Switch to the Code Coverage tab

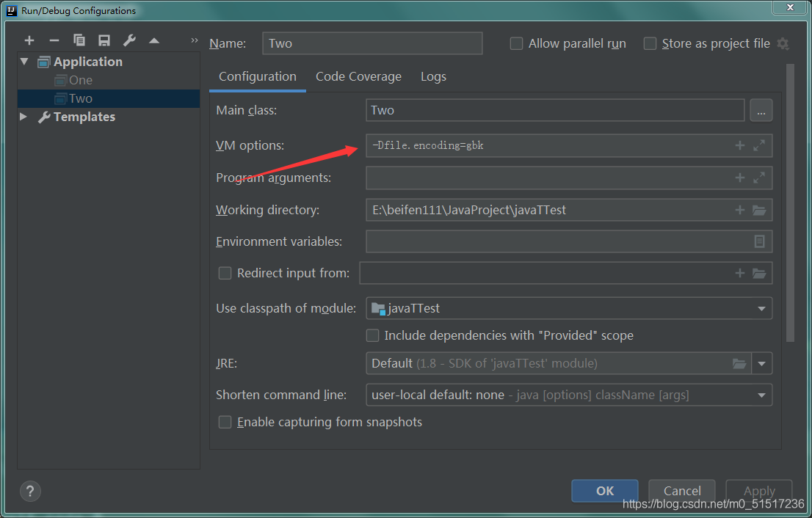point(358,76)
